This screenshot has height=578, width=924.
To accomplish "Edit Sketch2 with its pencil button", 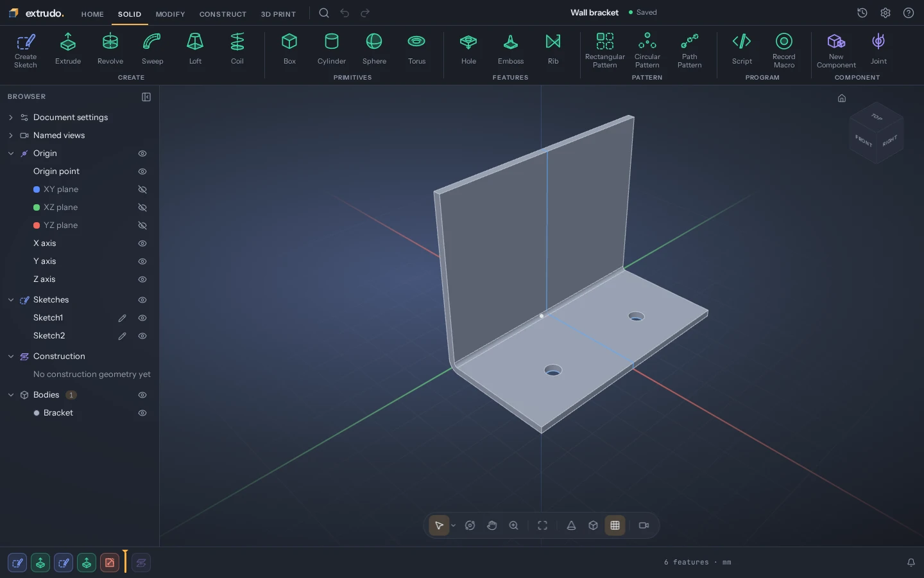I will tap(122, 336).
